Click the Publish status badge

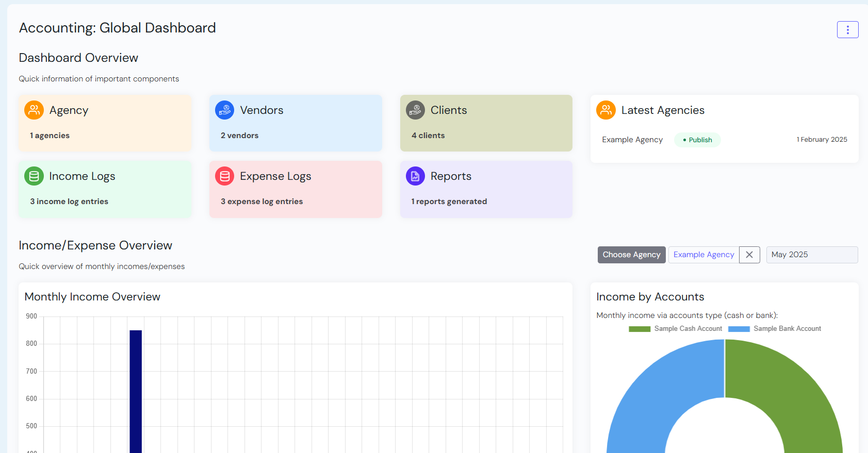[x=697, y=140]
